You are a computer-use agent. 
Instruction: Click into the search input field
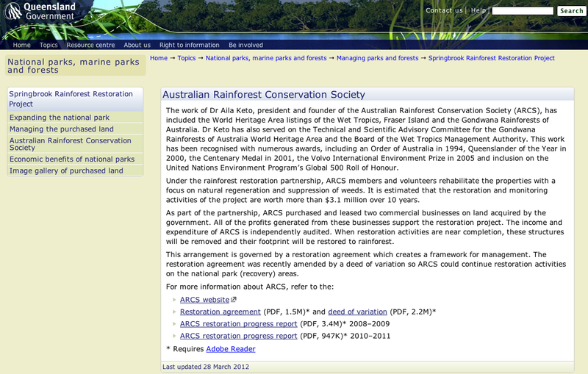tap(523, 11)
